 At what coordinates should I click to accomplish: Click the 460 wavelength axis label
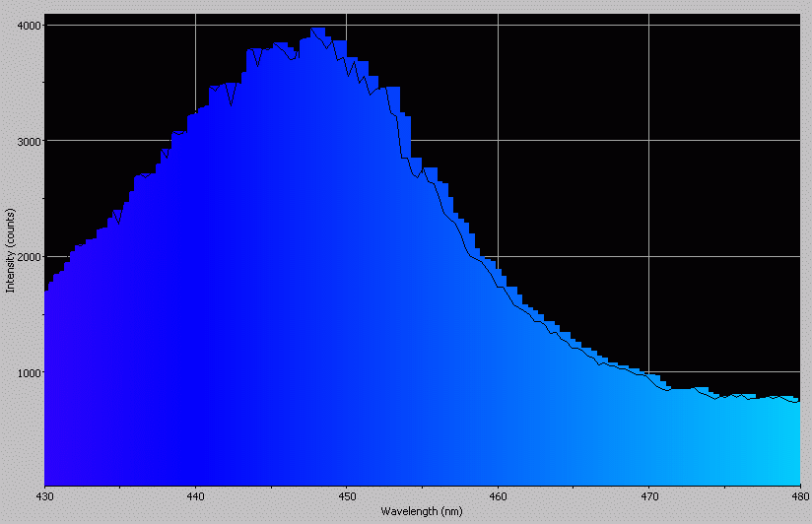(499, 496)
